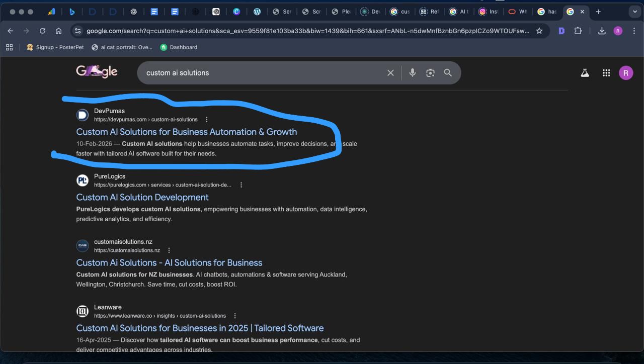The image size is (644, 364).
Task: Open Custom Ai Solutions - AI Solutions for Business
Action: tap(169, 262)
